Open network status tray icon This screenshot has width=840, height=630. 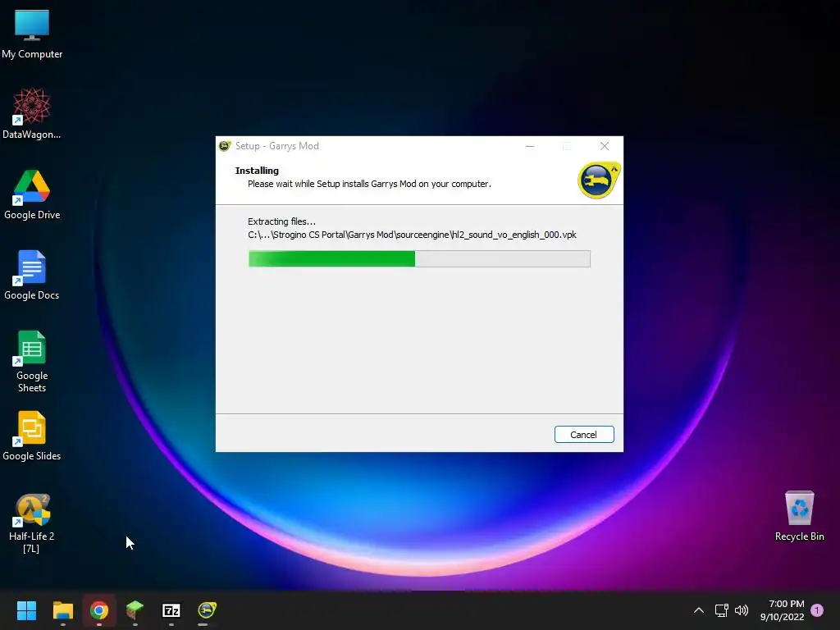[x=721, y=610]
